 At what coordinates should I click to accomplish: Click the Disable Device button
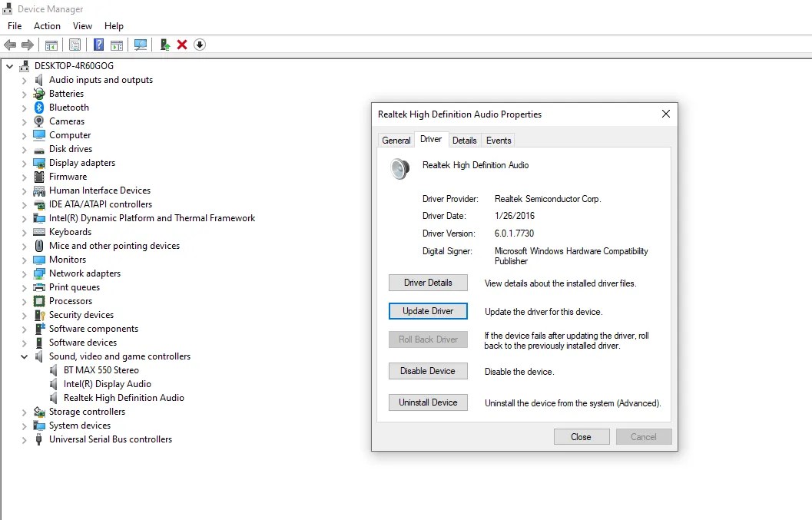(x=428, y=371)
